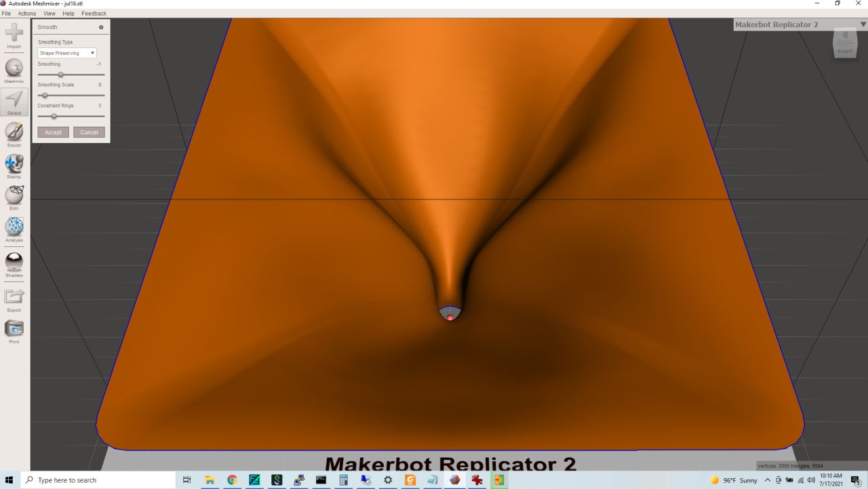The height and width of the screenshot is (489, 868).
Task: Click the Cancel button
Action: (89, 132)
